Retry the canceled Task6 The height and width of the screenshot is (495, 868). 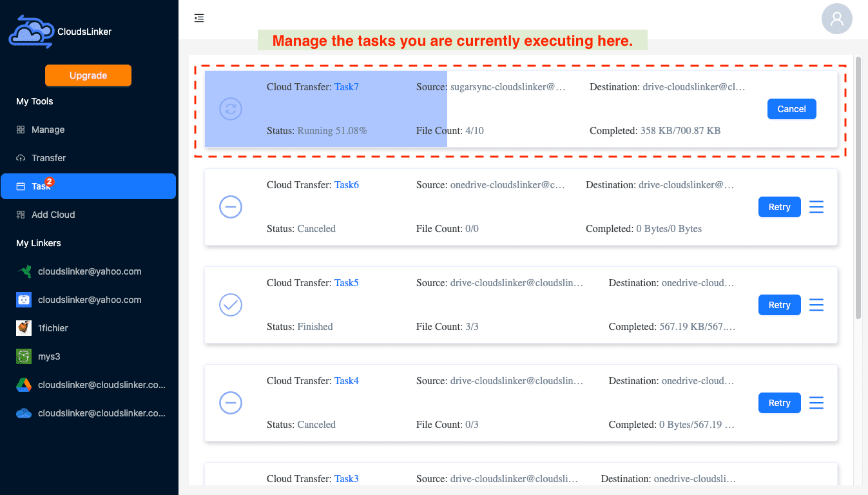pyautogui.click(x=780, y=207)
